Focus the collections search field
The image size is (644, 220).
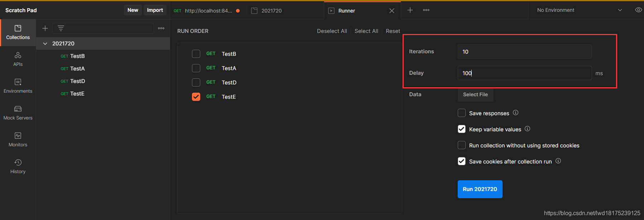click(103, 28)
